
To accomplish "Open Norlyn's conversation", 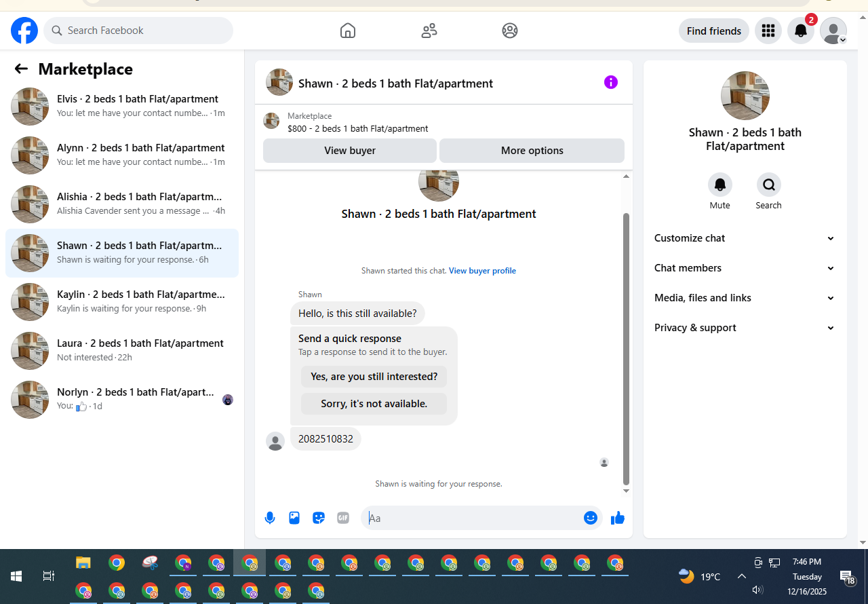I will (122, 400).
